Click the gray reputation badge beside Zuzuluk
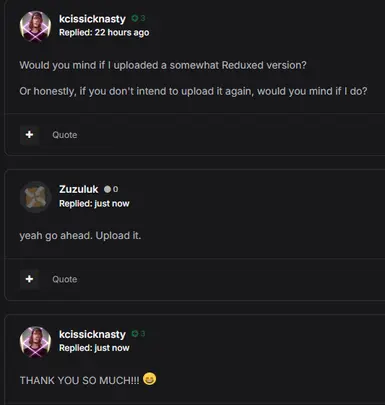385x405 pixels. coord(111,189)
